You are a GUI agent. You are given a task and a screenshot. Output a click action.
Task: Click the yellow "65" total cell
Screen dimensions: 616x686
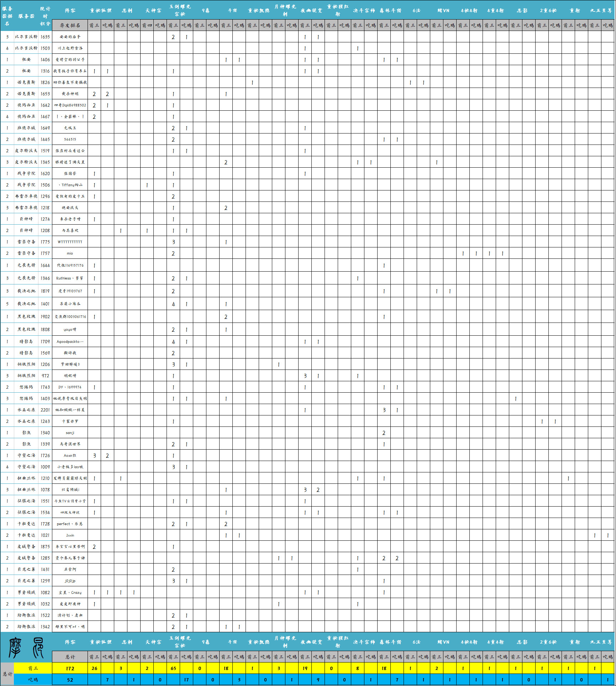click(x=173, y=668)
